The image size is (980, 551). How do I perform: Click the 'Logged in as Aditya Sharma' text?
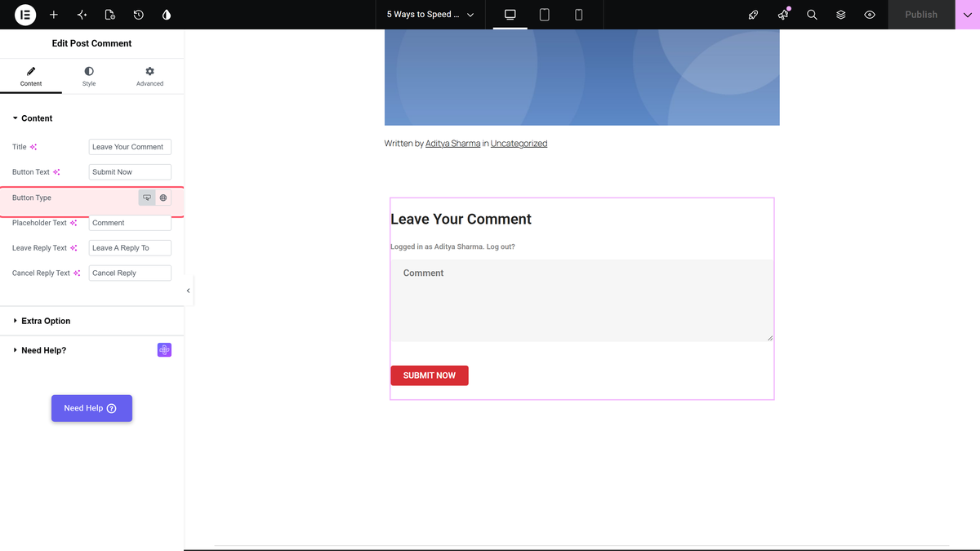[x=437, y=247]
